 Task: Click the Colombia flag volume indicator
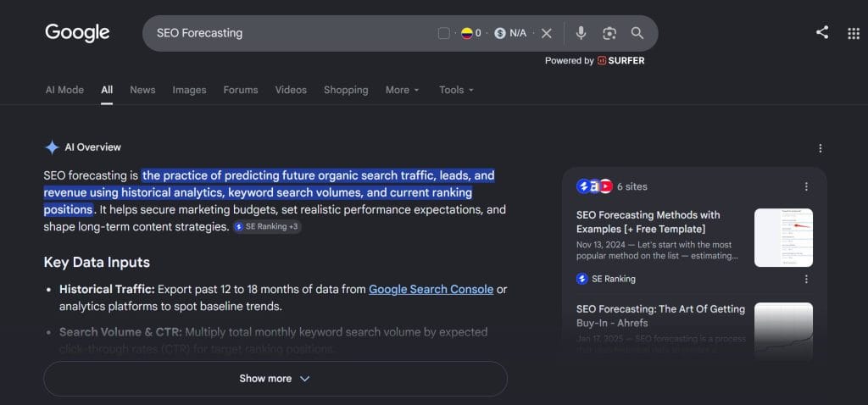[471, 33]
